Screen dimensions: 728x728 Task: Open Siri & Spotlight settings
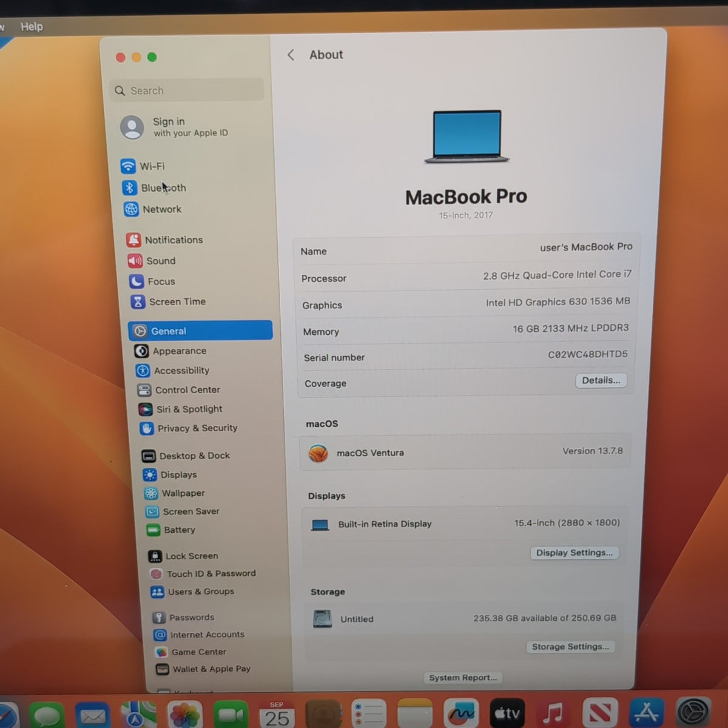click(x=181, y=409)
